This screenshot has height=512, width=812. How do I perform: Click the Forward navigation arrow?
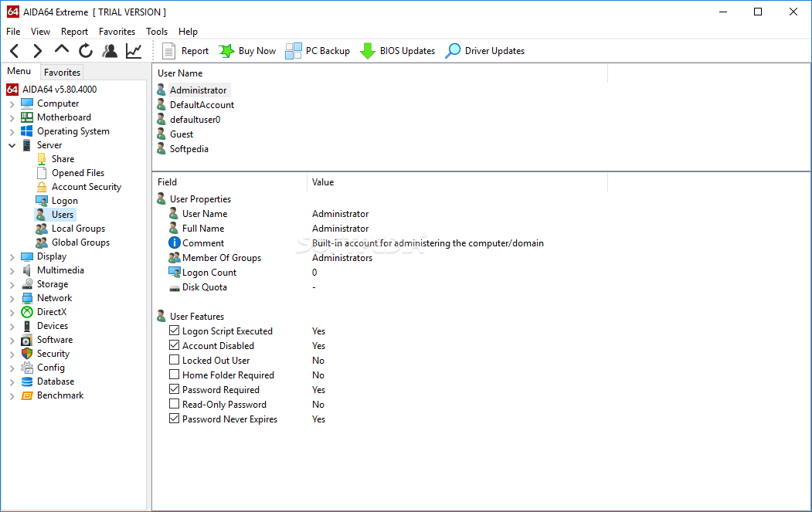(x=37, y=51)
